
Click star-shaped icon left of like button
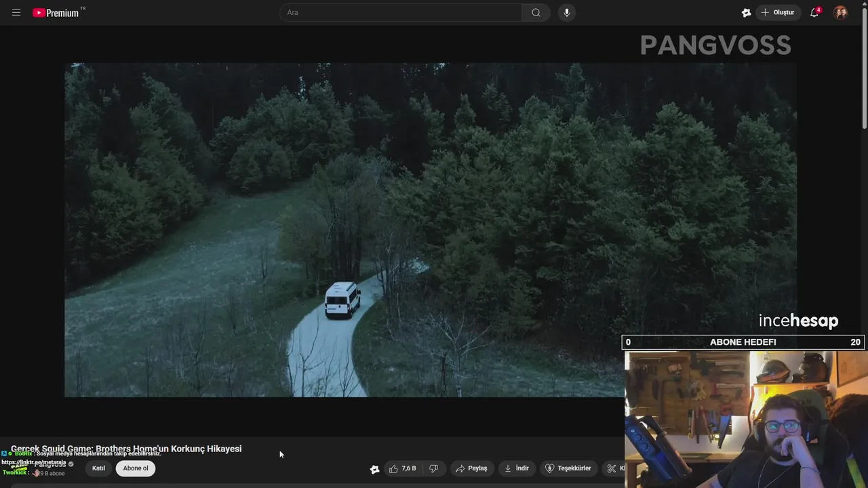(x=374, y=469)
